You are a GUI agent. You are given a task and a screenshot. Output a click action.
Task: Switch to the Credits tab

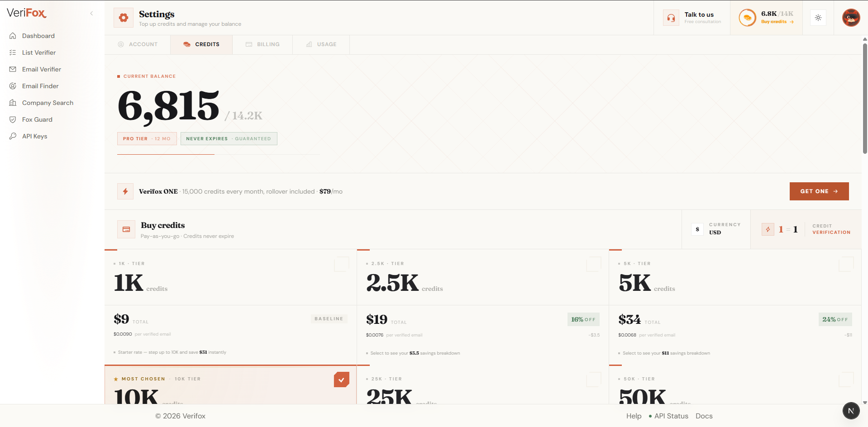(x=201, y=44)
